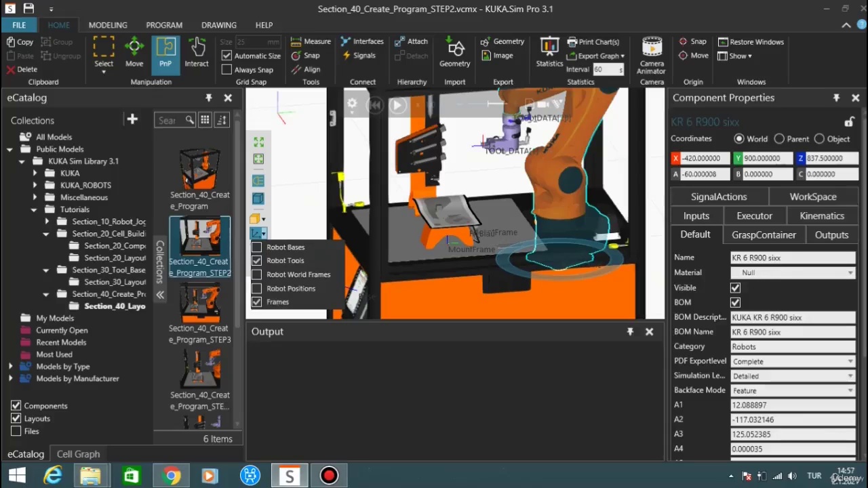The height and width of the screenshot is (488, 868).
Task: Play the simulation in viewport
Action: point(397,105)
